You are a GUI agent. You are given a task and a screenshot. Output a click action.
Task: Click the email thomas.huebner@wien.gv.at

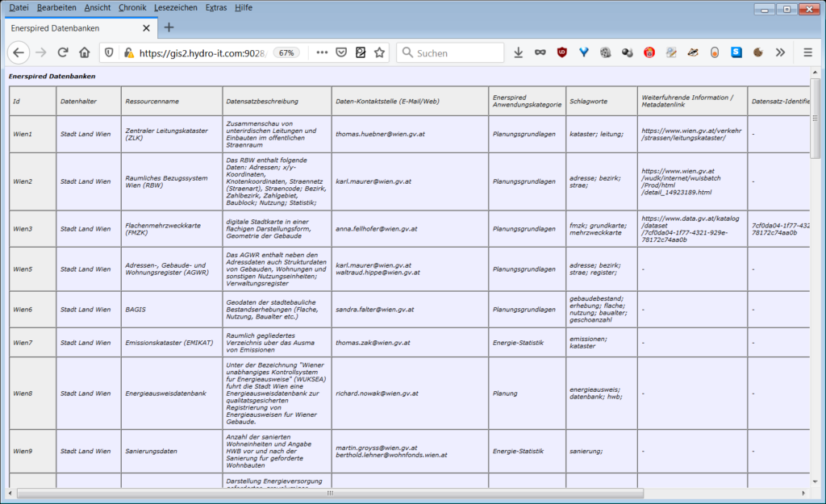pos(380,134)
